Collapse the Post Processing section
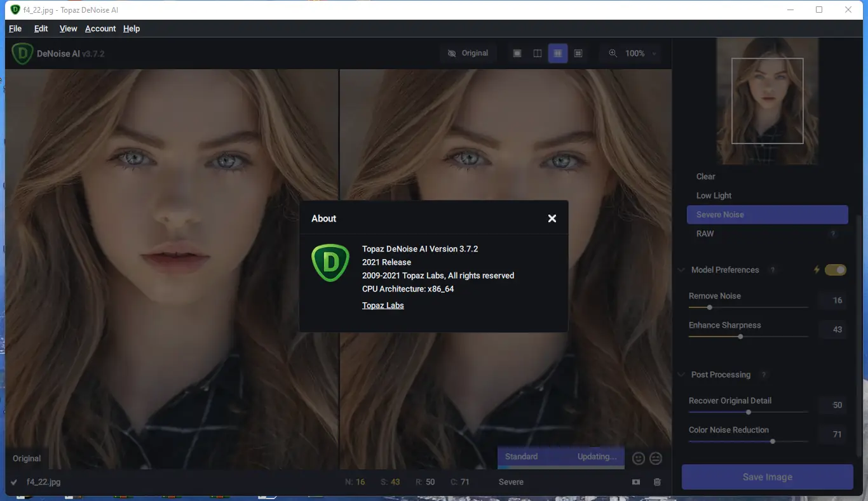This screenshot has width=868, height=501. pos(682,375)
